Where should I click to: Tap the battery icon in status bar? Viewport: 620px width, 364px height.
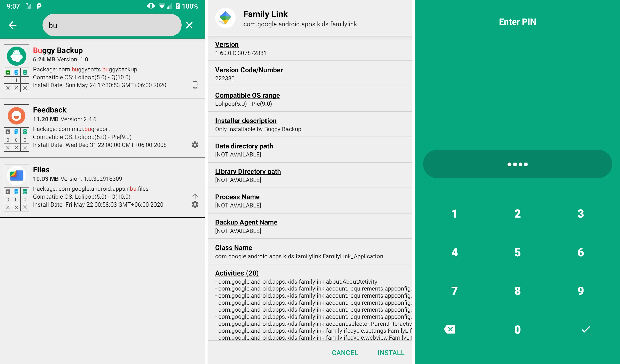click(178, 6)
